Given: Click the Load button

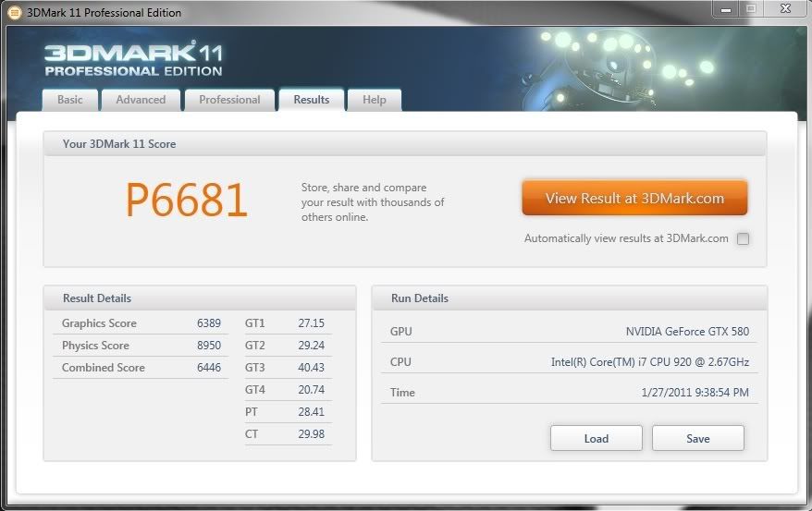Looking at the screenshot, I should pyautogui.click(x=597, y=439).
